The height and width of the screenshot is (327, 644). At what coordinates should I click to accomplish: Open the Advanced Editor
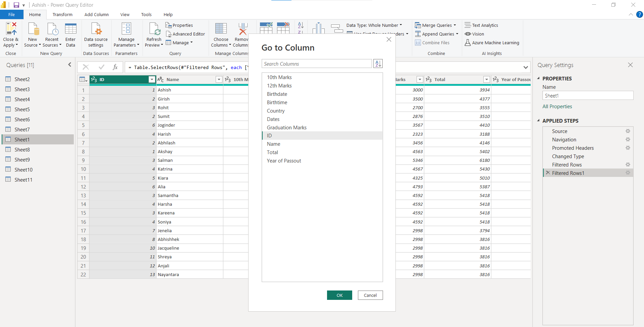[185, 34]
